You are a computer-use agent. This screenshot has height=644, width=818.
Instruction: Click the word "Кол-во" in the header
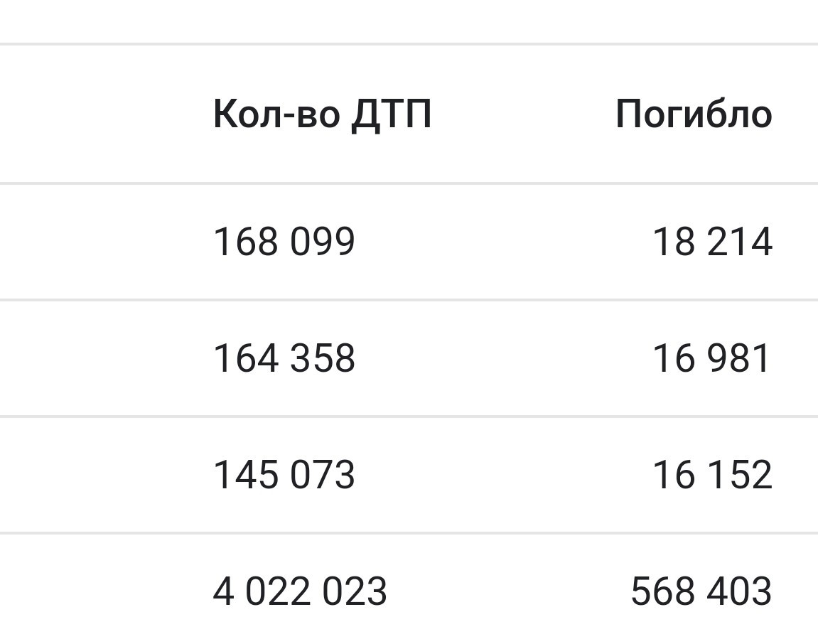point(276,113)
